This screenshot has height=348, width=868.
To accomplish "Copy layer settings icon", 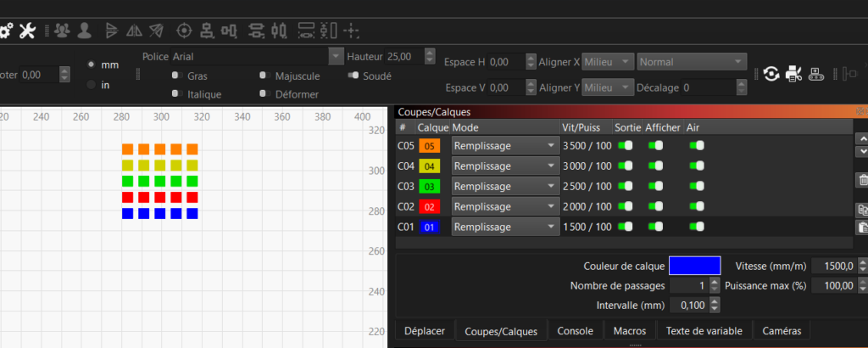I will 862,210.
